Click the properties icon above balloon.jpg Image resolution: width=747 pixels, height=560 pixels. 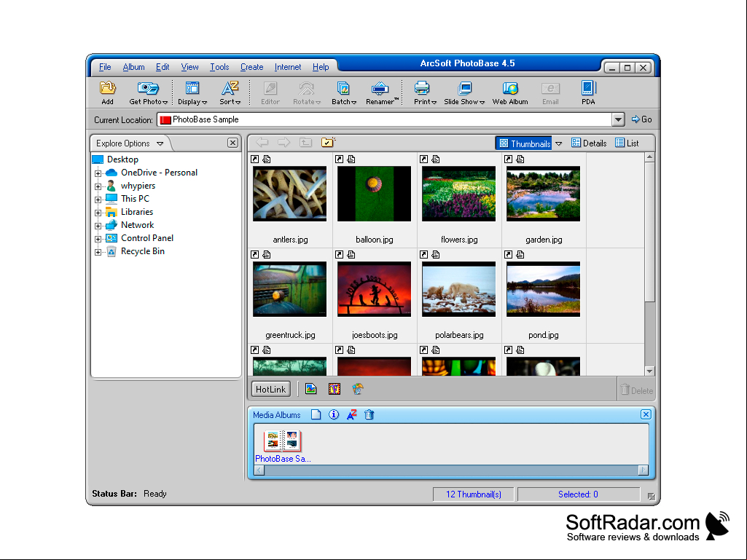click(351, 159)
